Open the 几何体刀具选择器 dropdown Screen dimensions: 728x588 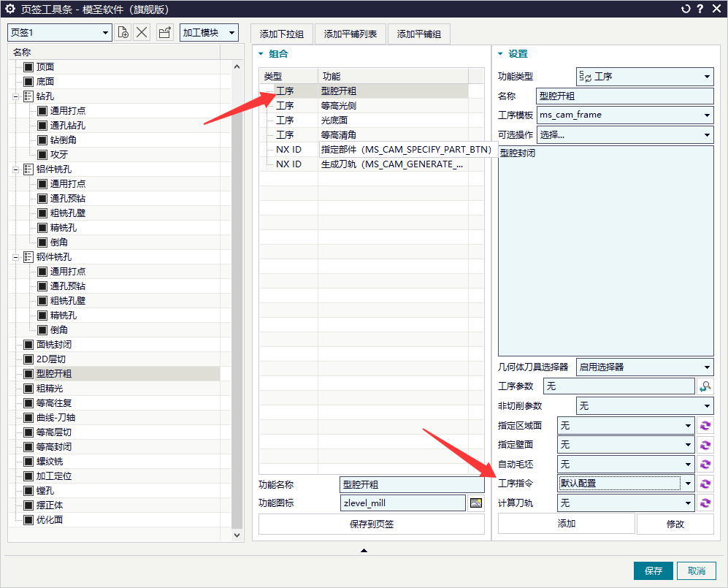point(645,367)
